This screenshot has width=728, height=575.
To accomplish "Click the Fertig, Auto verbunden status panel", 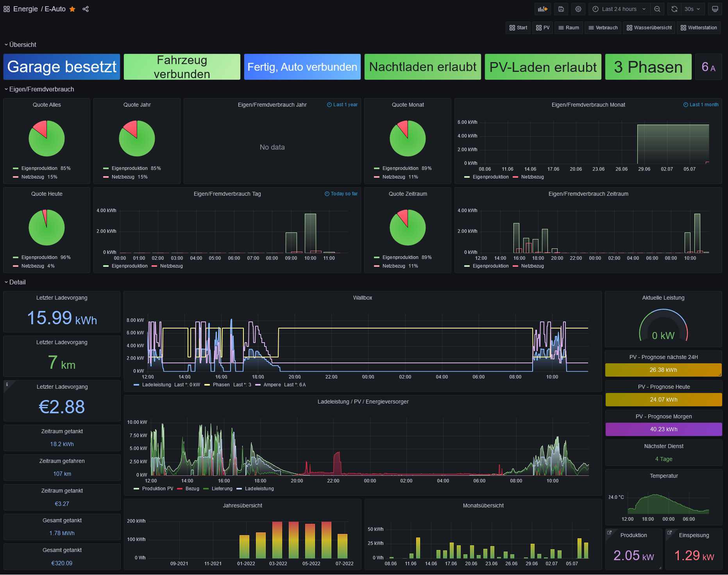I will 302,67.
